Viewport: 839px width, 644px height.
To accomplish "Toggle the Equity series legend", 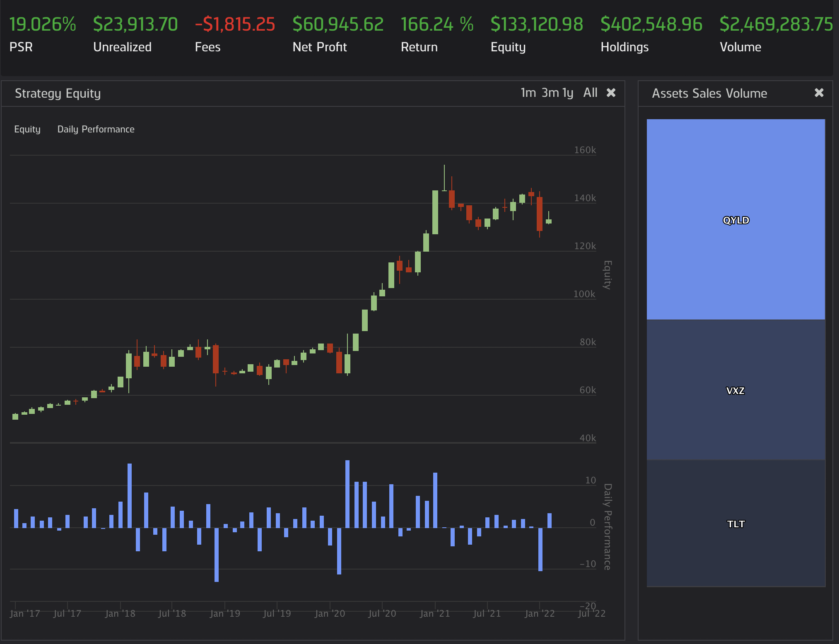I will pyautogui.click(x=27, y=129).
